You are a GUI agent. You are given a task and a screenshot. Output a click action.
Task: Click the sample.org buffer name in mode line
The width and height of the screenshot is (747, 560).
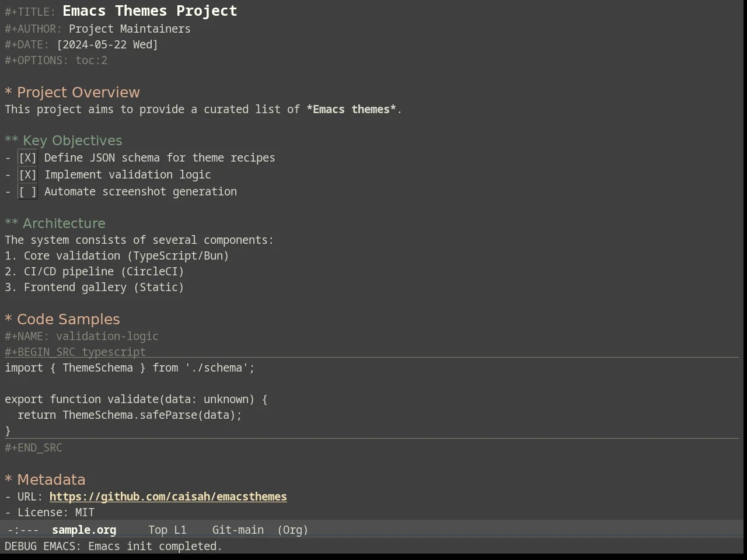click(x=84, y=530)
